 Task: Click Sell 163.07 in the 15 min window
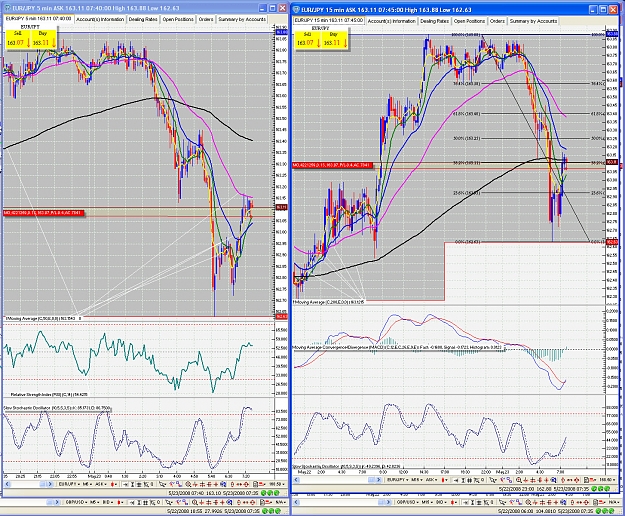(308, 39)
